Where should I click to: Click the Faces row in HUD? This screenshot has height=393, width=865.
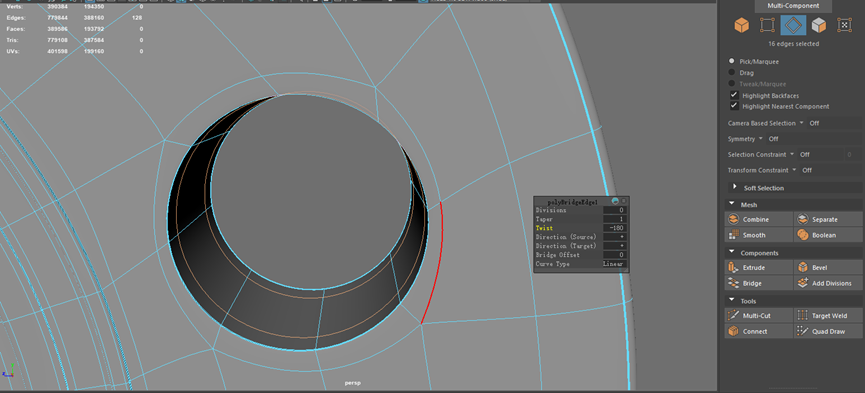74,29
